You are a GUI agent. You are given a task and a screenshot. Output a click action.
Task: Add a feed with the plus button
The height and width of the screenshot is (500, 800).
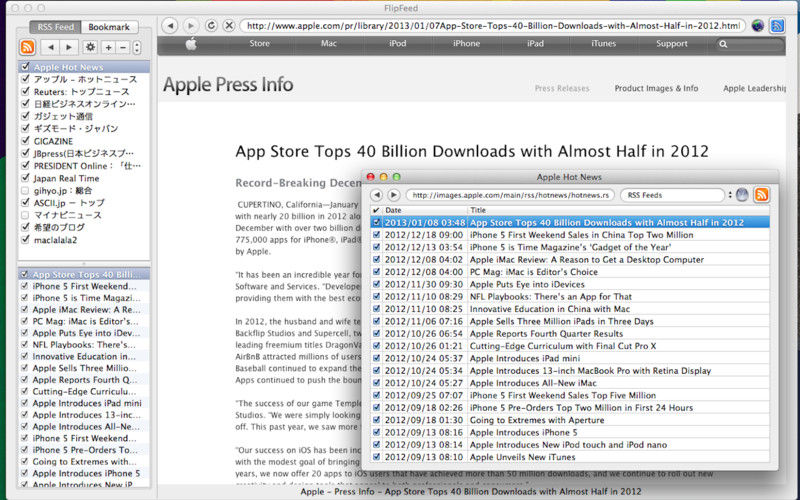[108, 47]
